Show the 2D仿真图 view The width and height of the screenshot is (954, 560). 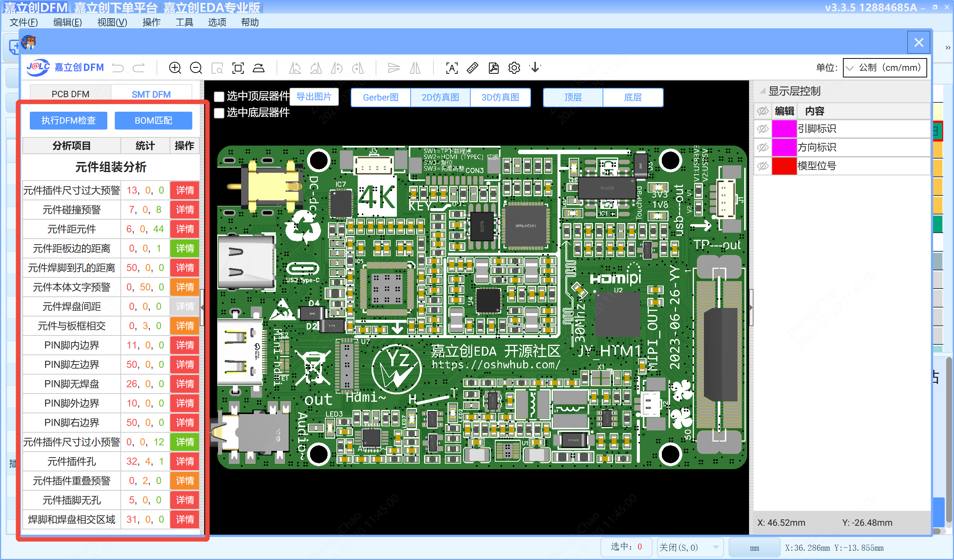tap(440, 97)
